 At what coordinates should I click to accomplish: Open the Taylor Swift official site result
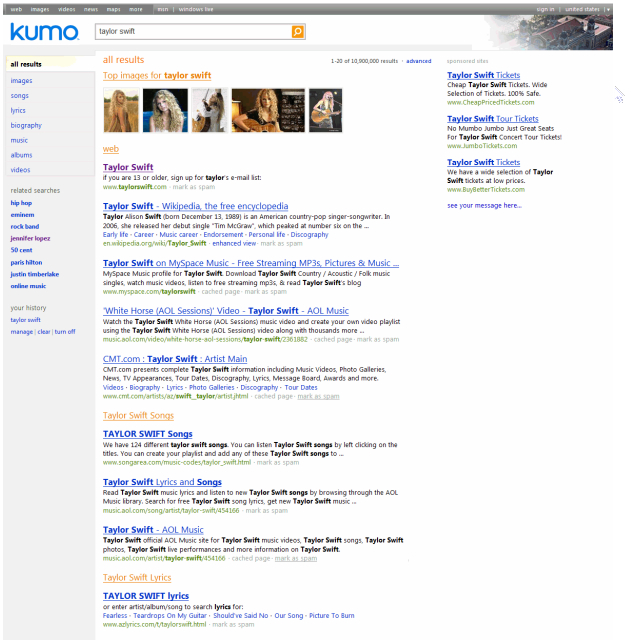[x=128, y=167]
